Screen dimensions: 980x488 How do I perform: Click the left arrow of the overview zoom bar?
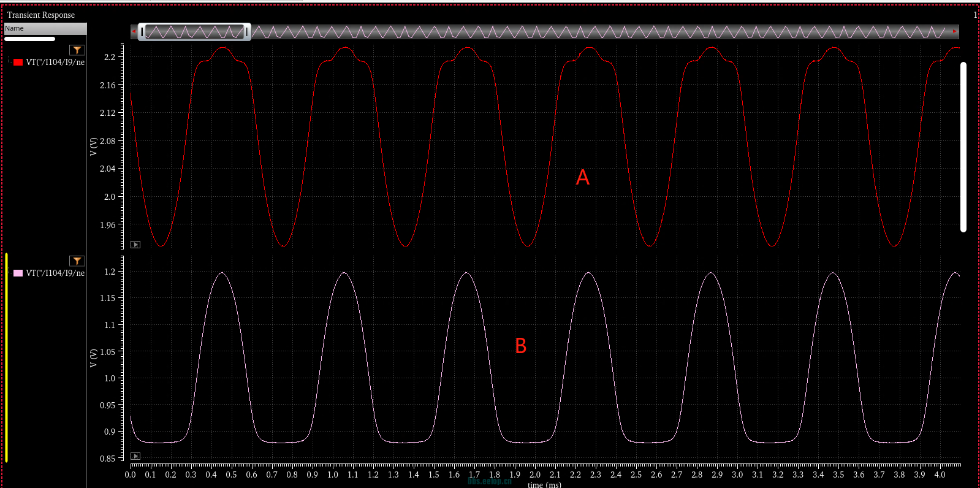pos(134,31)
